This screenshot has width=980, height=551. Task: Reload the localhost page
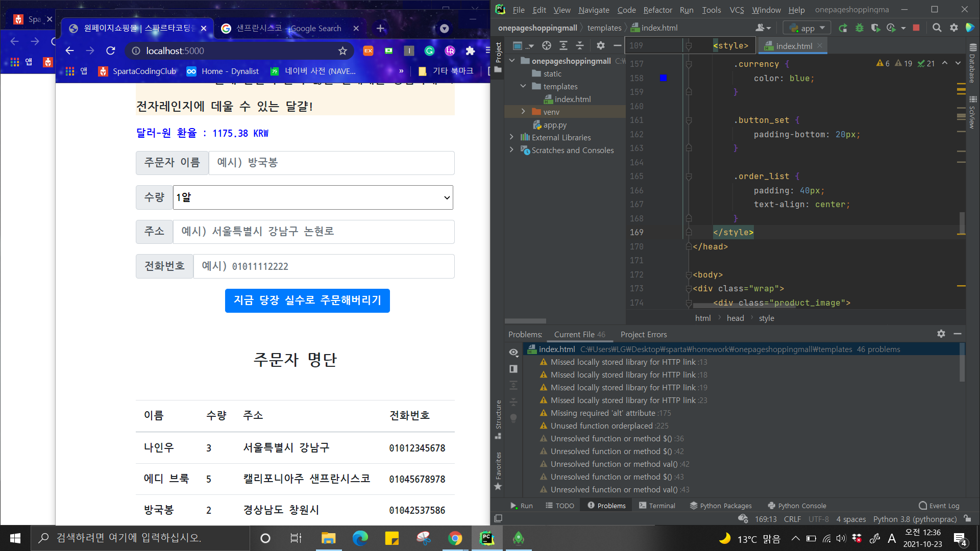[x=110, y=51]
